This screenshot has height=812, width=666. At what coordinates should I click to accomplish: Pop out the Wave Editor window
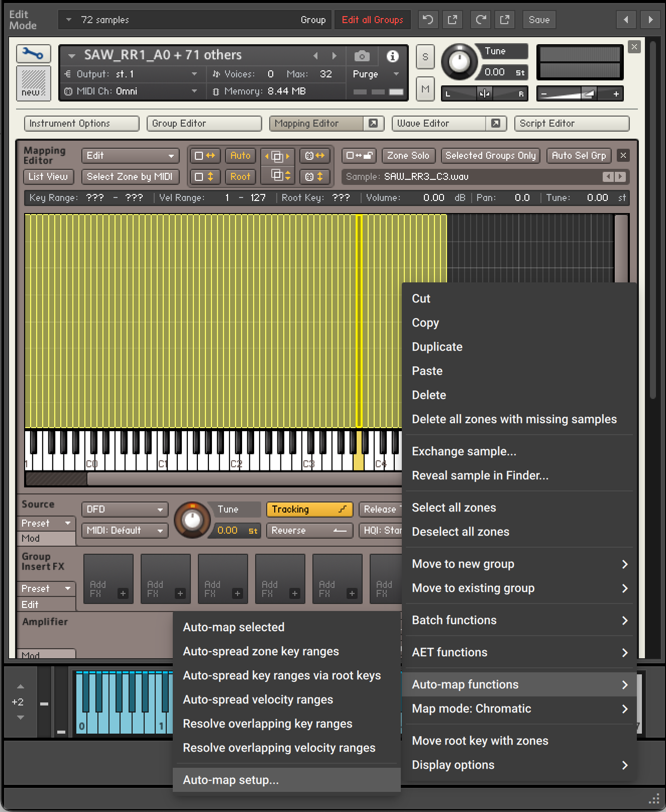[x=496, y=123]
